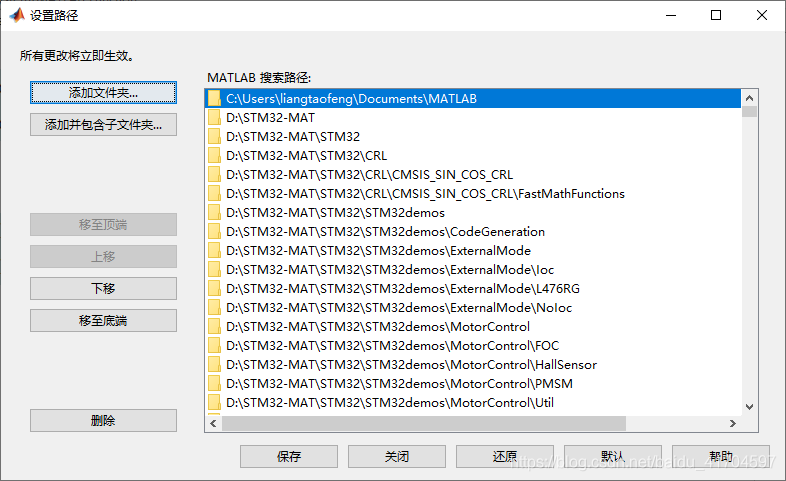Viewport: 786px width, 481px height.
Task: Click horizontal scrollbar right arrow in path list
Action: [732, 424]
